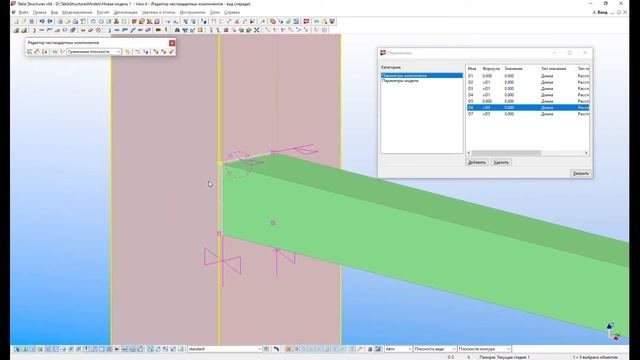
Task: Click the orange arrow icon in second toolbar
Action: (x=158, y=30)
